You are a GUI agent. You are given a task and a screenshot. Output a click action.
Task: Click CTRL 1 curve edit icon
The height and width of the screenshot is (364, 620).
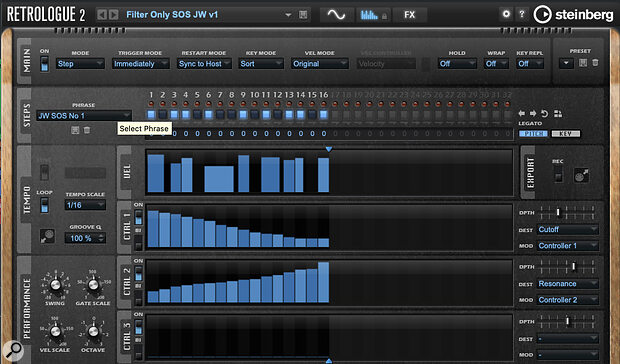click(x=138, y=230)
